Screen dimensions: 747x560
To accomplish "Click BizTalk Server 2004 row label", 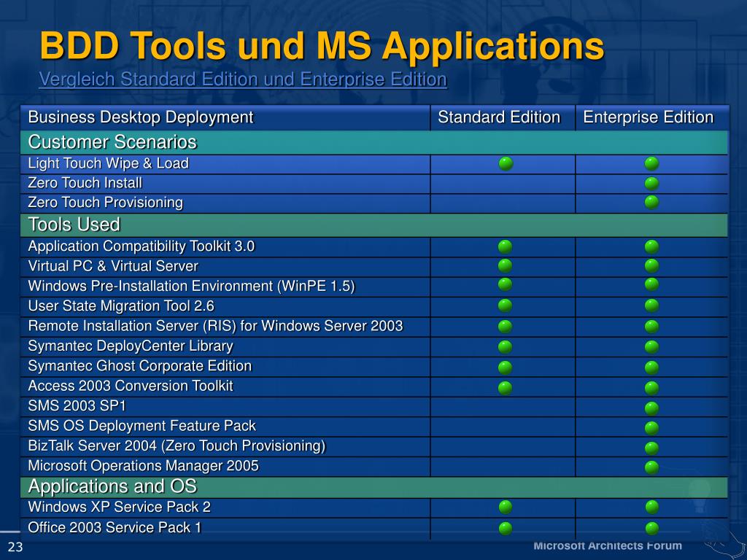I will pos(177,446).
